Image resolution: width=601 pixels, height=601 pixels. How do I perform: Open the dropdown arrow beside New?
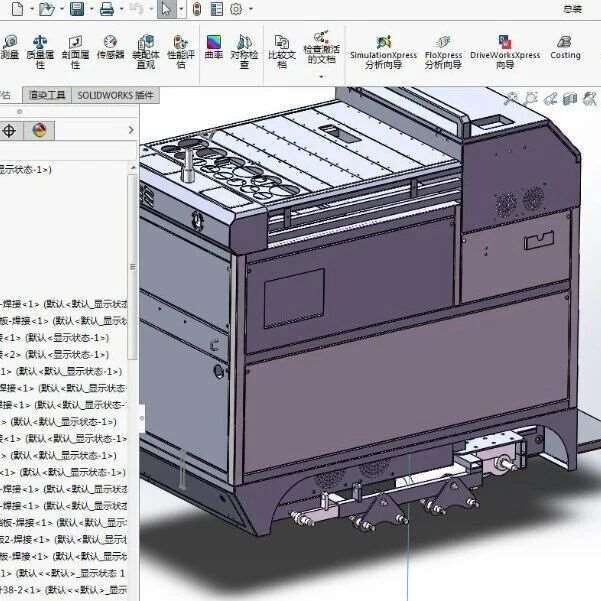[32, 9]
